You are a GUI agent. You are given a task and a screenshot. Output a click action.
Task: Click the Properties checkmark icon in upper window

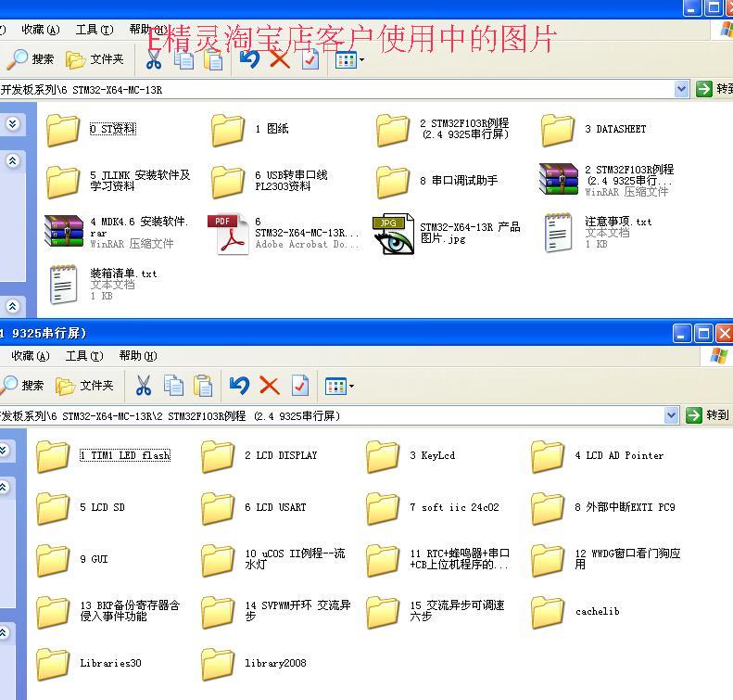click(310, 59)
